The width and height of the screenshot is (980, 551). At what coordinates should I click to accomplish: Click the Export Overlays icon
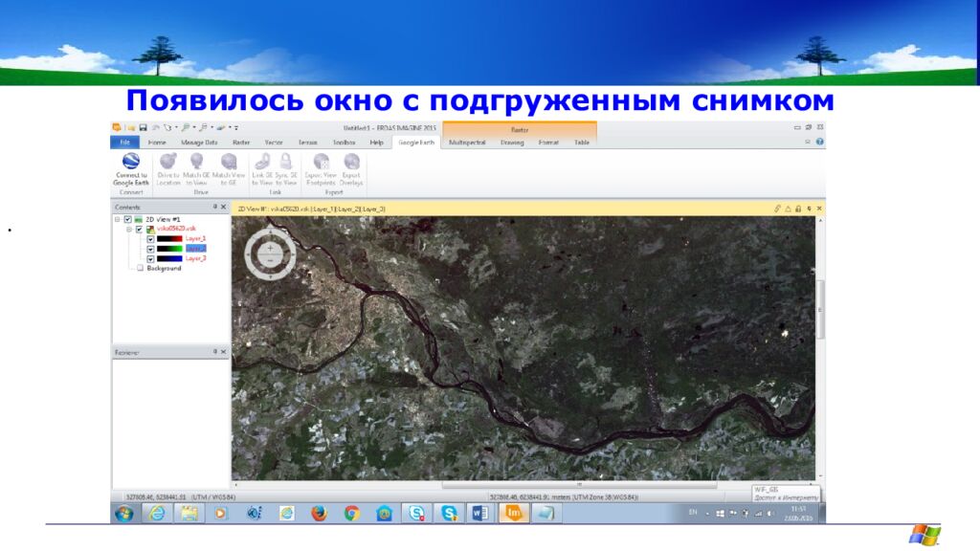[x=351, y=163]
